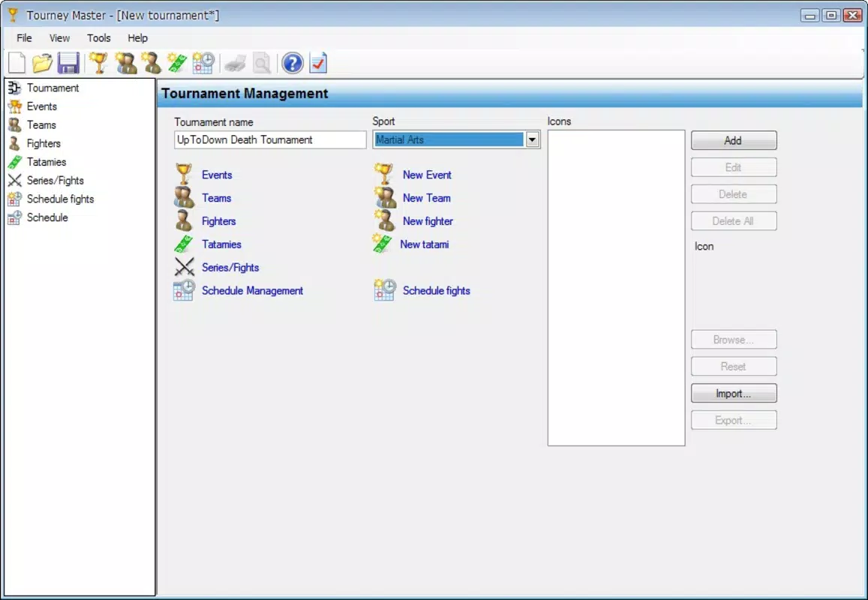
Task: Click the new team toolbar icon
Action: (x=125, y=63)
